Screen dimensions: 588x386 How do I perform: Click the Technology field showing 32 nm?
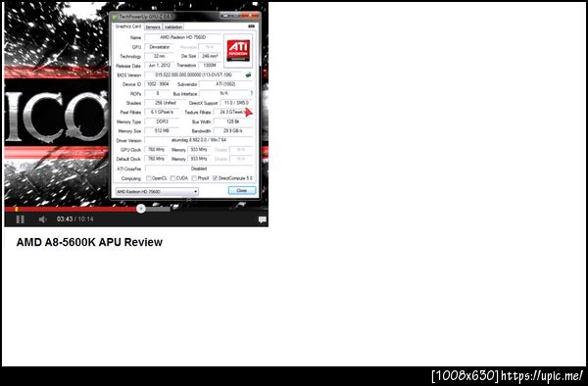click(x=160, y=56)
